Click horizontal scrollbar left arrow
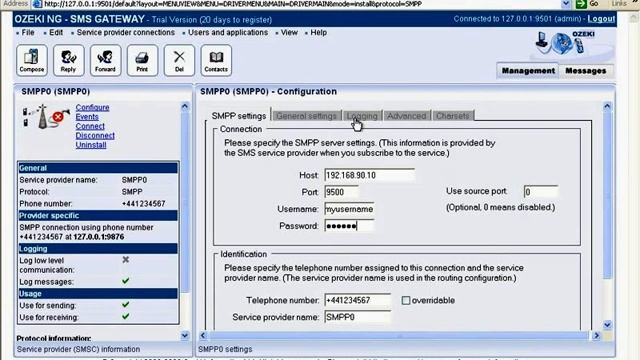Screen dimensions: 640x360 coord(203,336)
